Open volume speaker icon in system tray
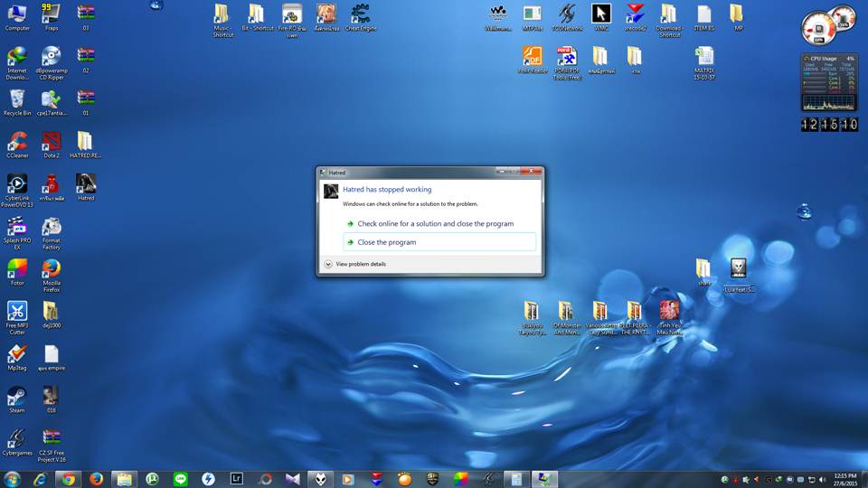The image size is (868, 488). coord(822,480)
